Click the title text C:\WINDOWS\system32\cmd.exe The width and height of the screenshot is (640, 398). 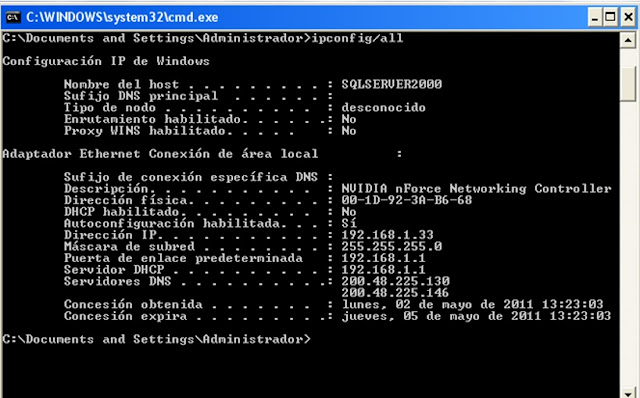(122, 17)
